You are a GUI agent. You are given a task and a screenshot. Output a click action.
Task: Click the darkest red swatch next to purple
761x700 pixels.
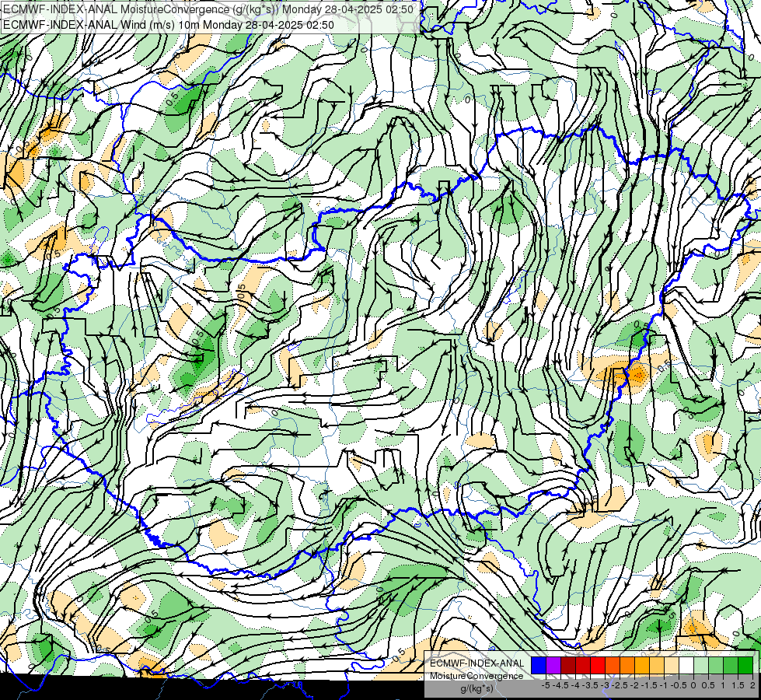point(568,665)
